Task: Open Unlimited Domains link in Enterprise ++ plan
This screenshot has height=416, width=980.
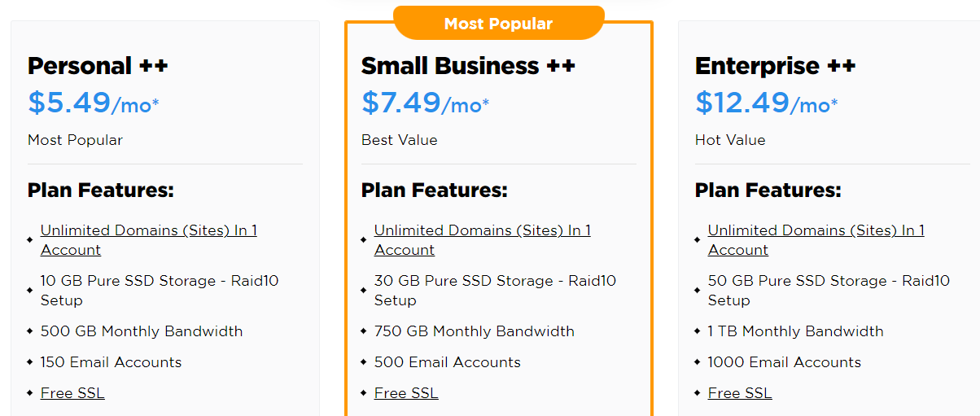Action: click(816, 240)
